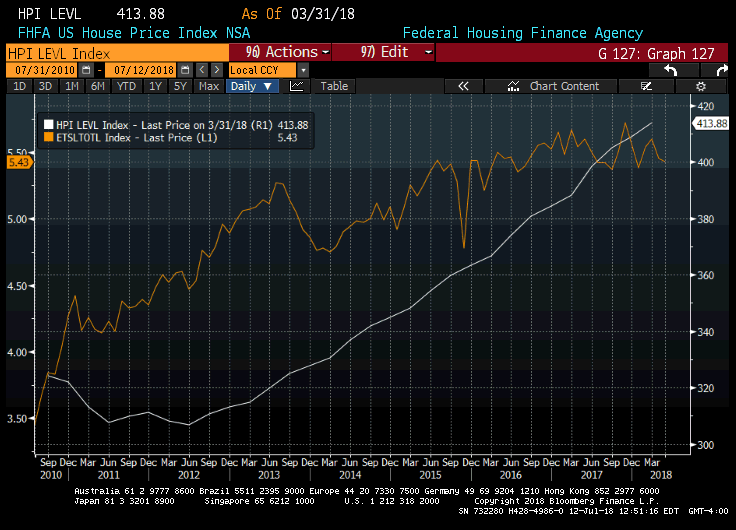Screen dimensions: 736x530
Task: Open end date calendar picker
Action: pyautogui.click(x=186, y=70)
